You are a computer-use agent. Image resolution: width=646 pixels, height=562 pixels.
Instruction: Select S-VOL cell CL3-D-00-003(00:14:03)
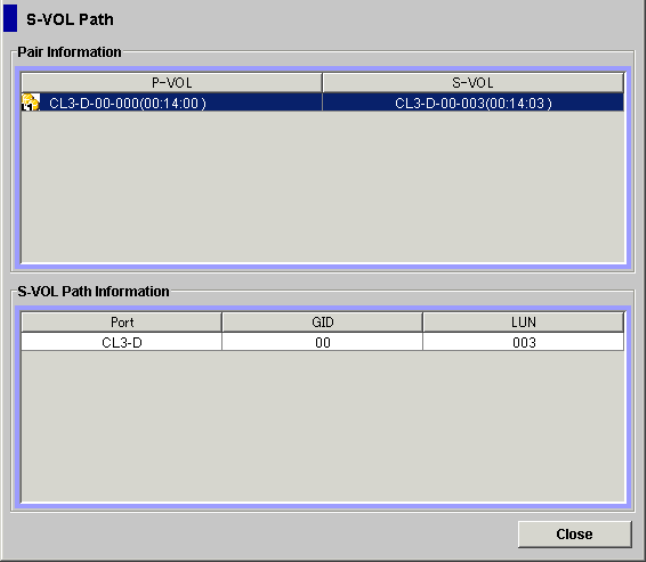473,103
